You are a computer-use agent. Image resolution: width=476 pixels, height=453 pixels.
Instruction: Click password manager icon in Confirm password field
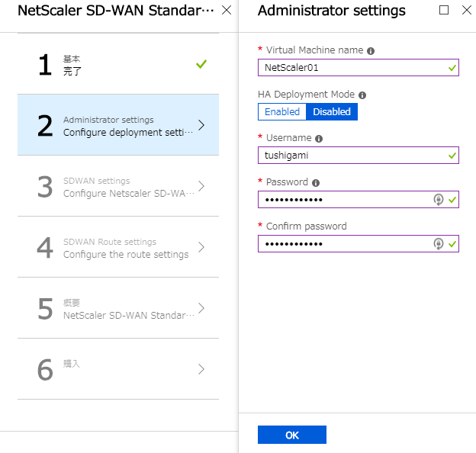tap(438, 243)
